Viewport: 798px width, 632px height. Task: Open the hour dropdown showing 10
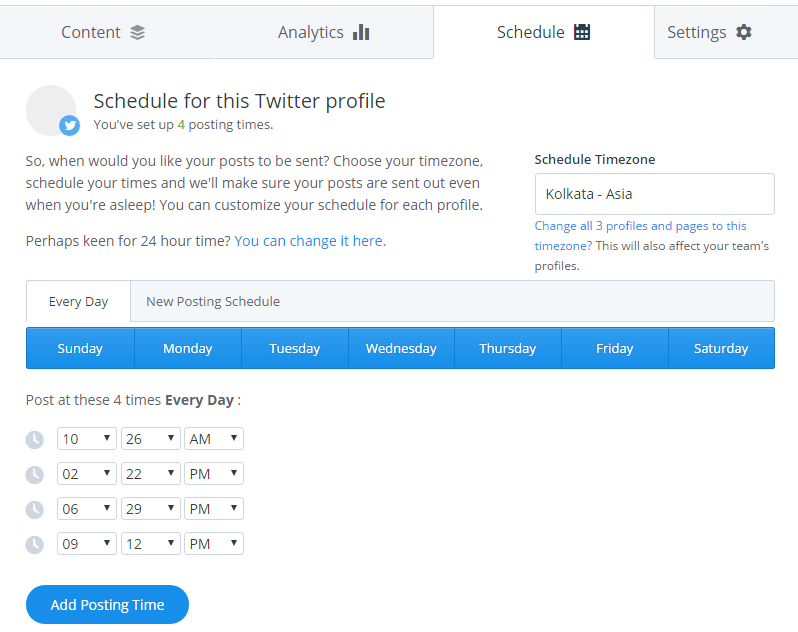point(87,439)
